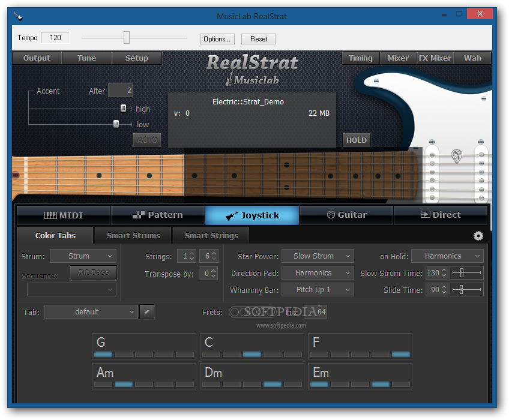Switch to the Pattern tab

(158, 215)
